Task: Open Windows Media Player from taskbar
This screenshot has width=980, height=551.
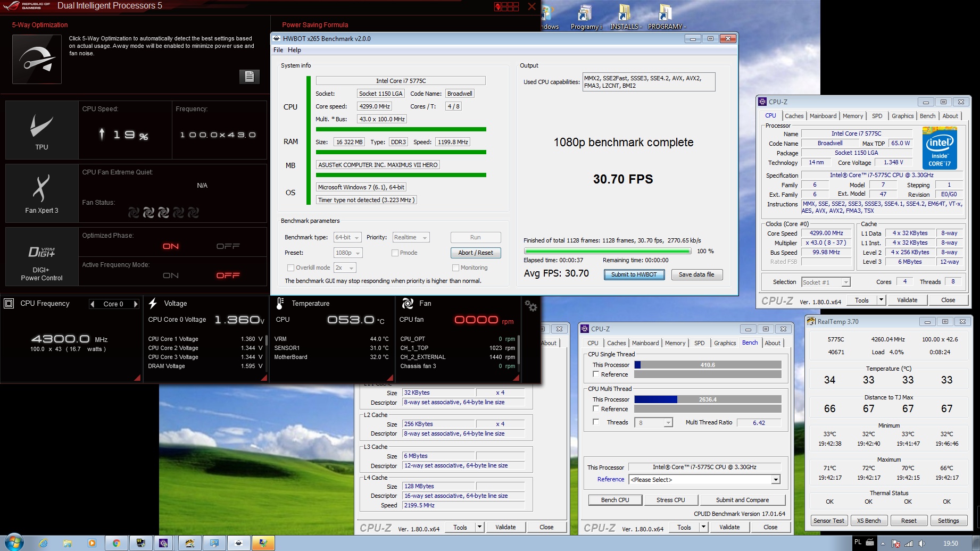Action: tap(92, 543)
